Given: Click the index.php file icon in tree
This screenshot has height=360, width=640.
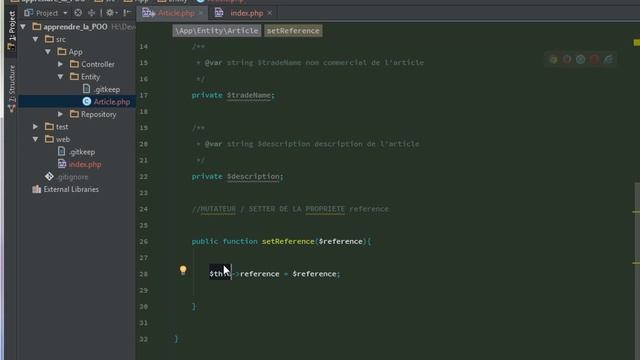Looking at the screenshot, I should 62,164.
